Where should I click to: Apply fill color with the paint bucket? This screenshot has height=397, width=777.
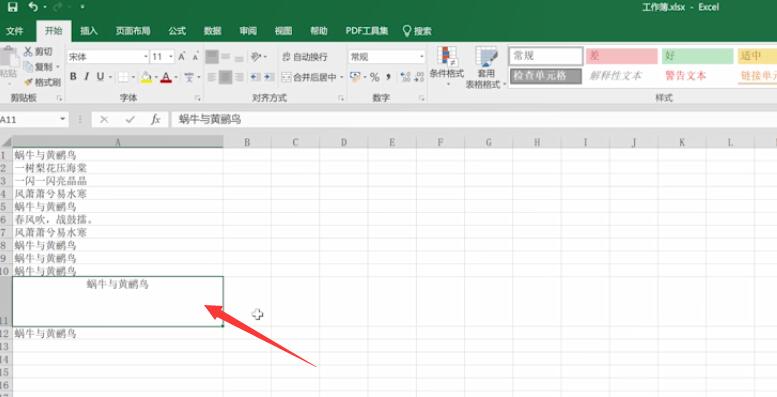[x=146, y=77]
